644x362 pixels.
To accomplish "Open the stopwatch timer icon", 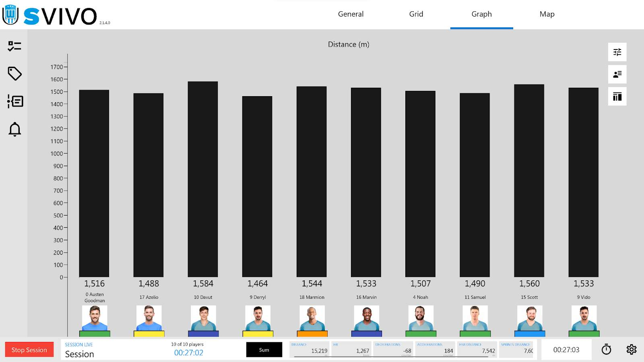I will coord(606,350).
